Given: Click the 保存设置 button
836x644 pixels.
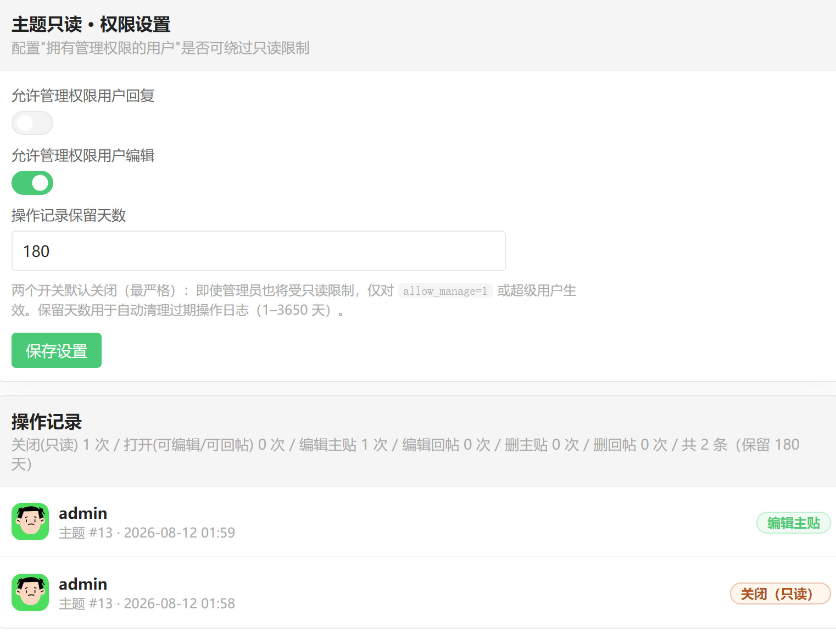Looking at the screenshot, I should pos(57,350).
